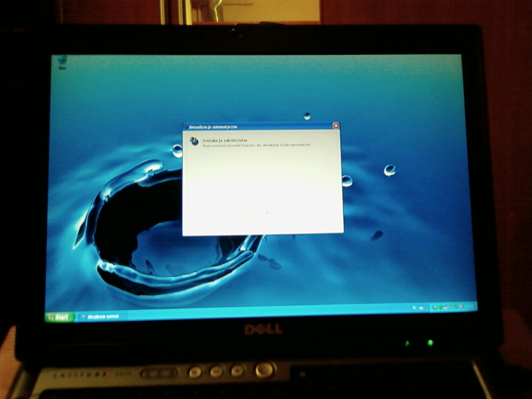
Task: Click the Windows Update globe icon in dialog
Action: [194, 141]
